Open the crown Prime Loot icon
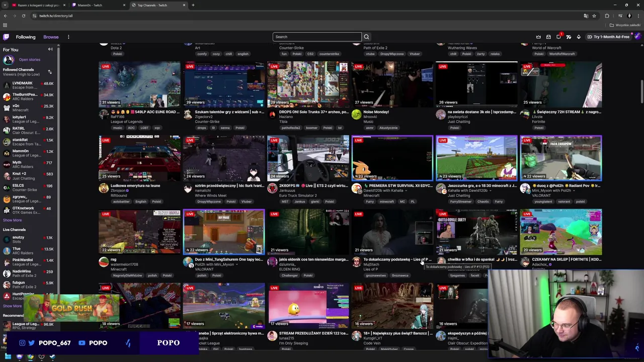 (538, 37)
